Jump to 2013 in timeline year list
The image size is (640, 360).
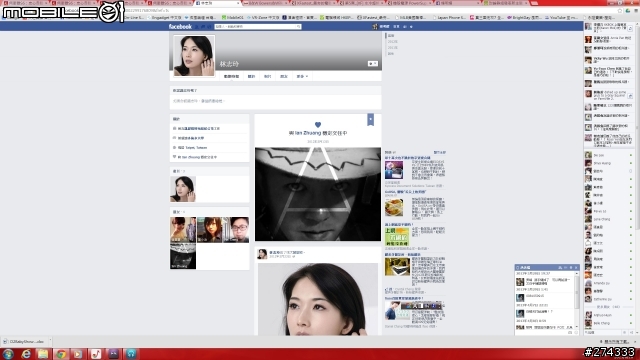393,42
